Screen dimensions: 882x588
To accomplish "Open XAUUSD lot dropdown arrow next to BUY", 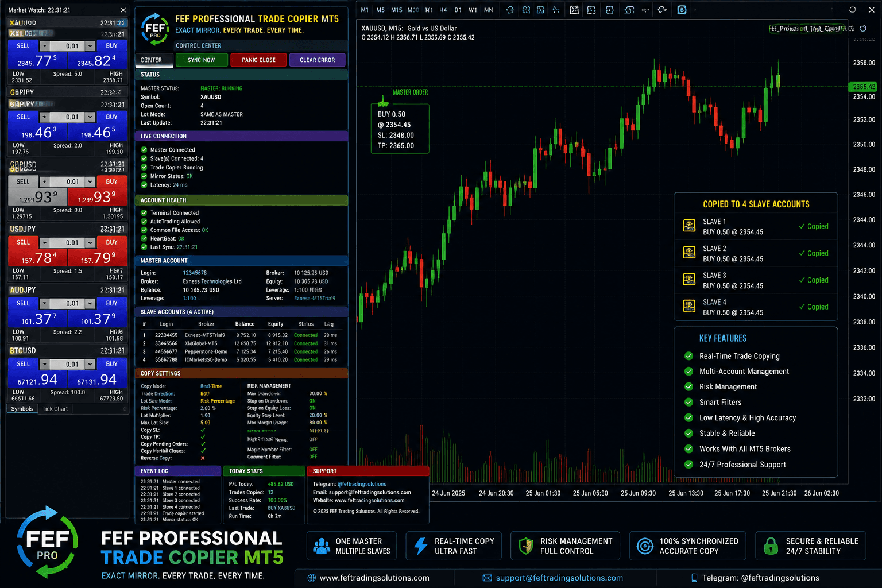I will [x=90, y=46].
